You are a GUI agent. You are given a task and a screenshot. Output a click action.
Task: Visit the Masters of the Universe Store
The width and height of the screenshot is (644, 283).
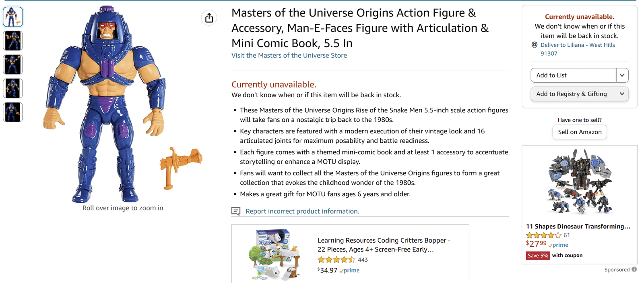tap(289, 55)
